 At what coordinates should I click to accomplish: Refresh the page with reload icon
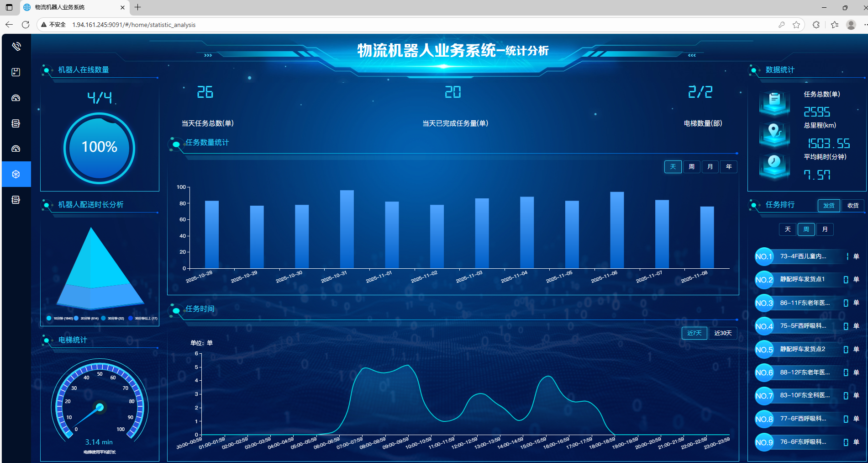pos(26,25)
